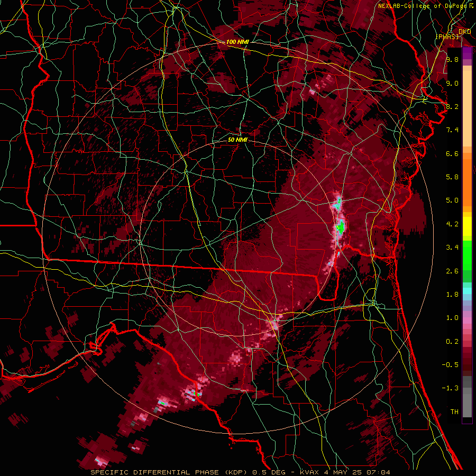Screen dimensions: 476x476
Task: Click the 5.0 scale value
Action: 452,200
